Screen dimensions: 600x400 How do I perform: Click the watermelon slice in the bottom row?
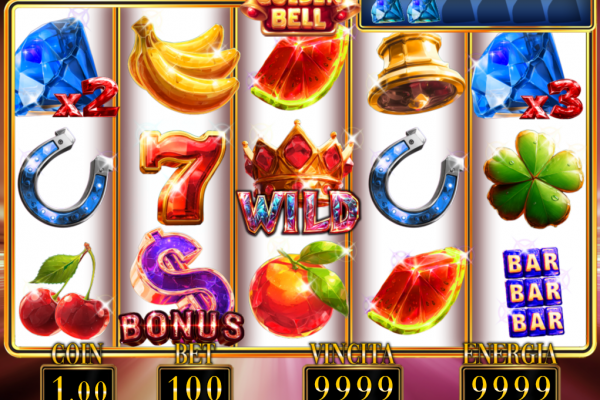tap(417, 291)
